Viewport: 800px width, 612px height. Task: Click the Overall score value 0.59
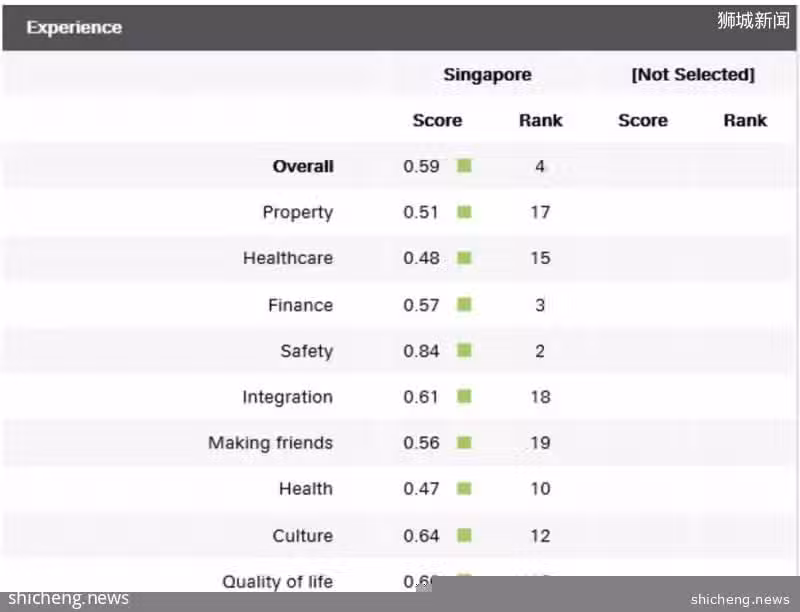pyautogui.click(x=421, y=166)
